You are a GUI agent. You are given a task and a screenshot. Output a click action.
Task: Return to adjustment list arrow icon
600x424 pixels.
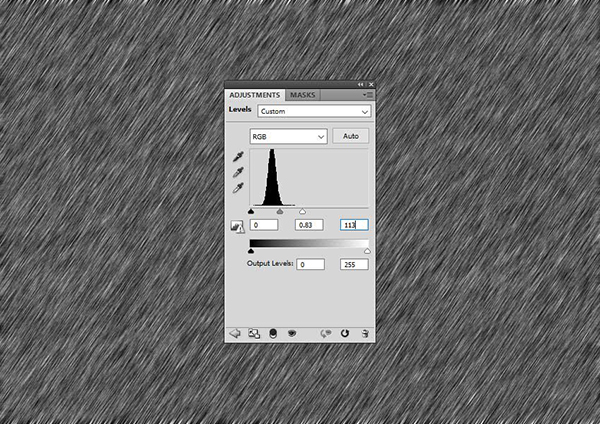coord(235,333)
